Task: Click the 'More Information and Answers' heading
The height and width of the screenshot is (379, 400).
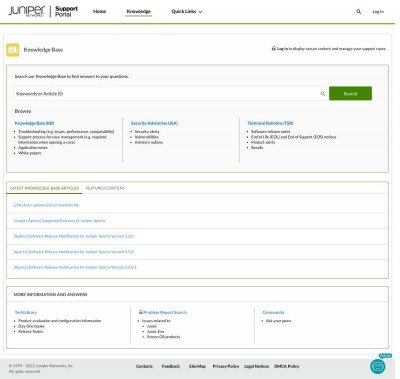Action: (x=50, y=294)
